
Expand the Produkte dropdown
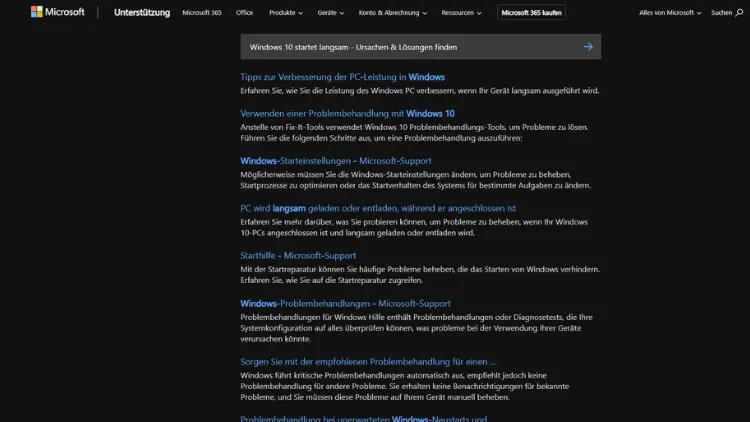286,12
